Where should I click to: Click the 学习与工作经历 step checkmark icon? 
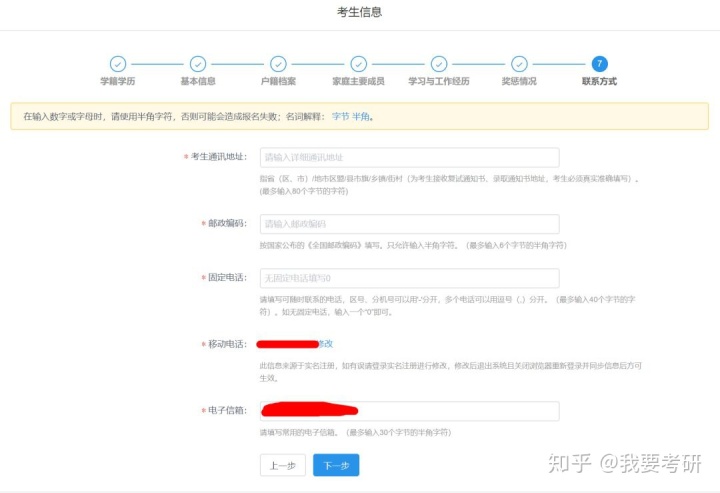pos(439,64)
